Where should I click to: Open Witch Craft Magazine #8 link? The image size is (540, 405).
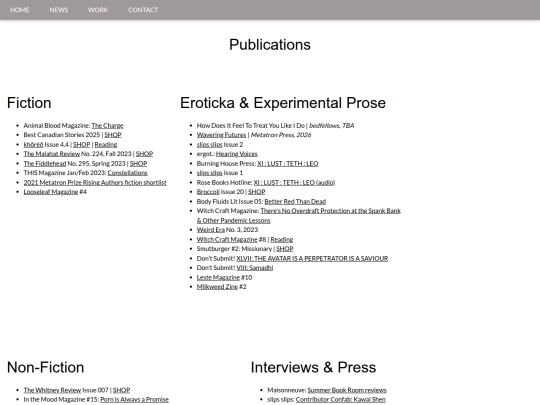tap(227, 239)
